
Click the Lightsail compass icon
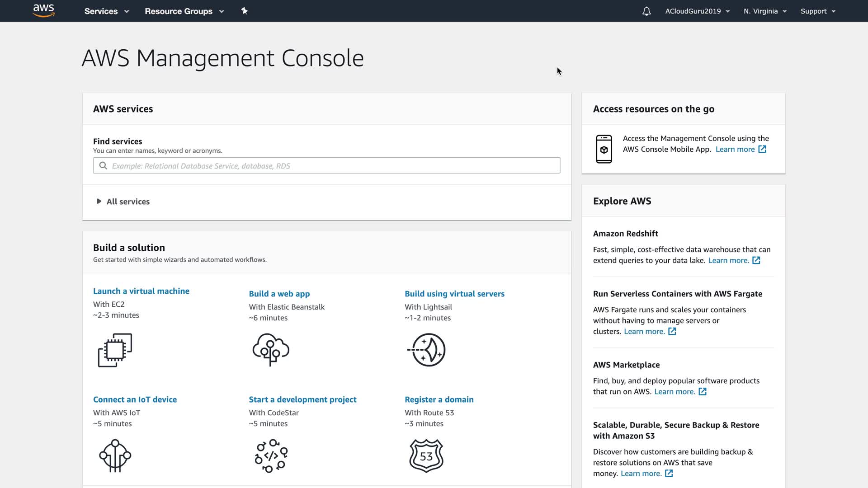click(427, 350)
